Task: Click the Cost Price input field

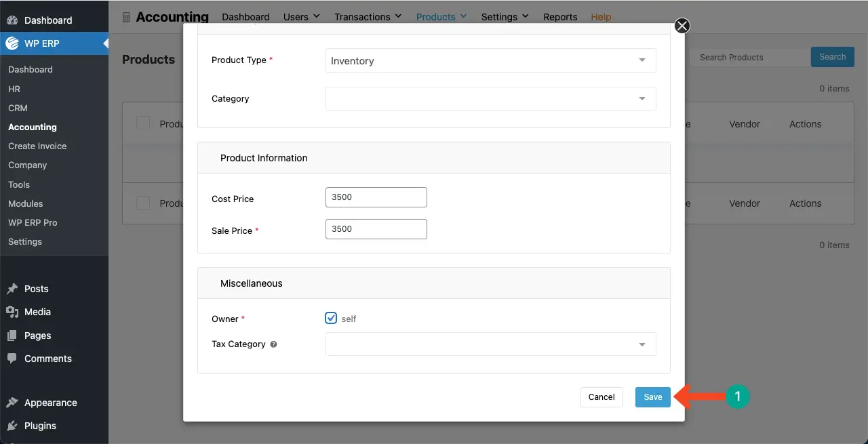Action: (376, 197)
